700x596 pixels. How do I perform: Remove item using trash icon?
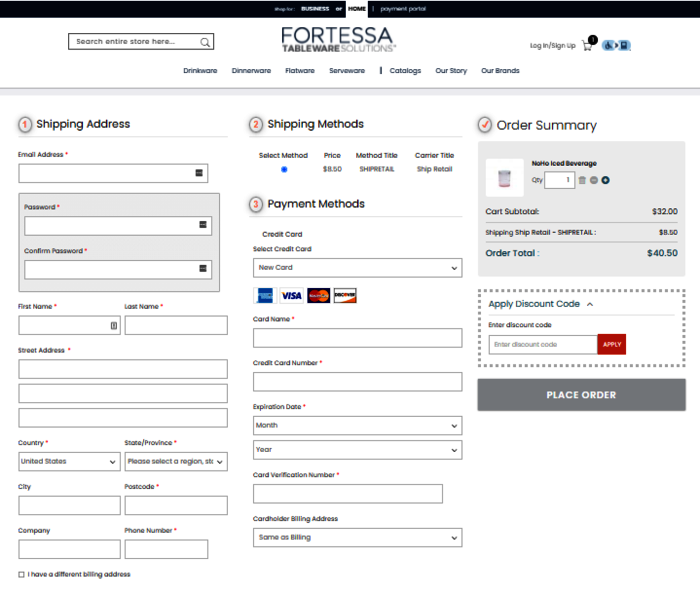pos(582,180)
